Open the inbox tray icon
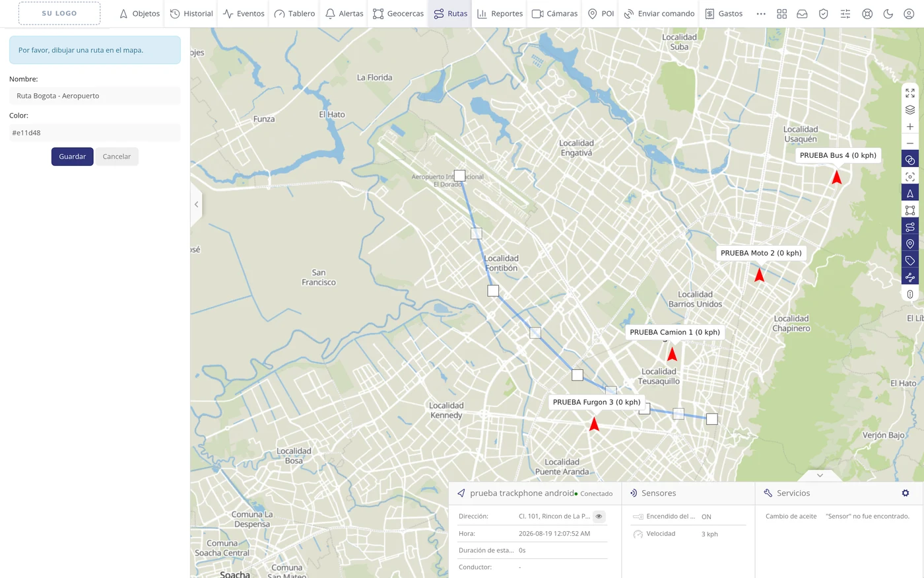 tap(803, 13)
